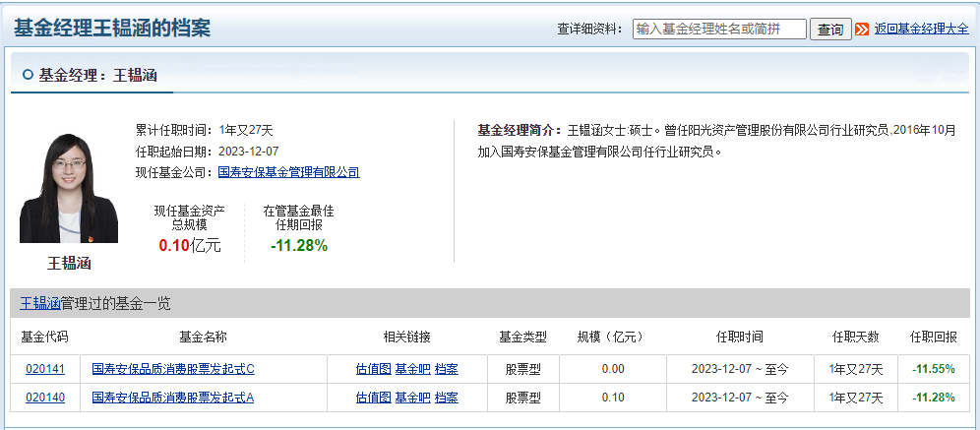Open 档案 for fund 020140
The height and width of the screenshot is (430, 980).
pos(447,398)
